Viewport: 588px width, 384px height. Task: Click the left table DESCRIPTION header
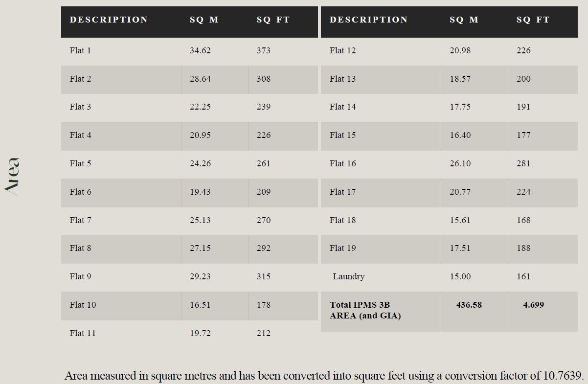click(x=109, y=20)
